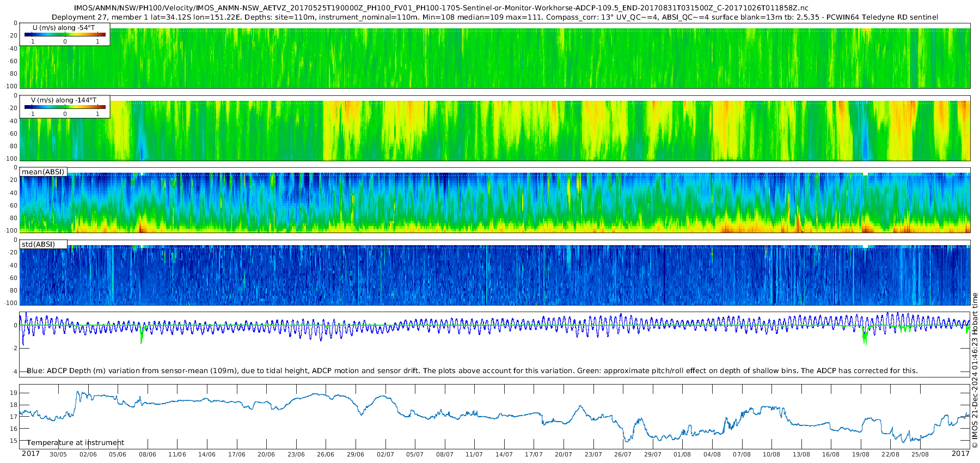Image resolution: width=980 pixels, height=463 pixels.
Task: Click the 01/08 date tick
Action: pyautogui.click(x=682, y=454)
